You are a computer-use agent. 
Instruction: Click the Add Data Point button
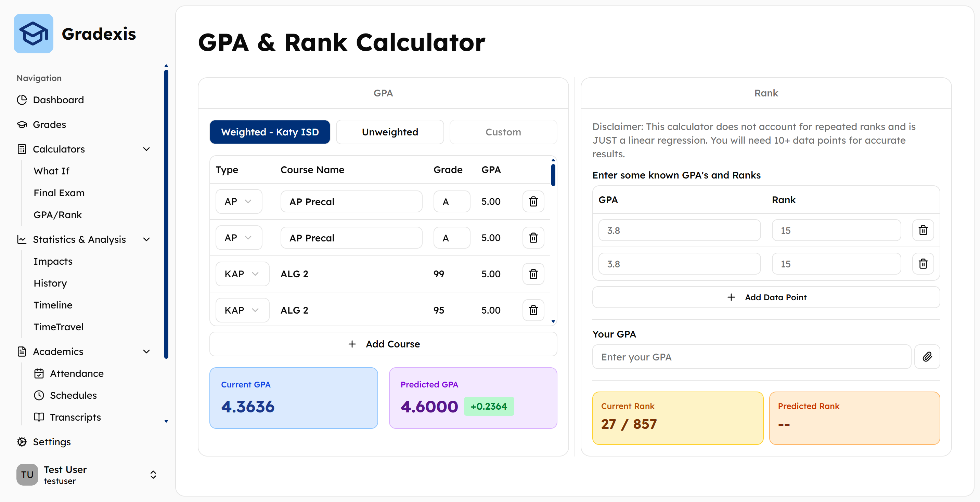766,297
